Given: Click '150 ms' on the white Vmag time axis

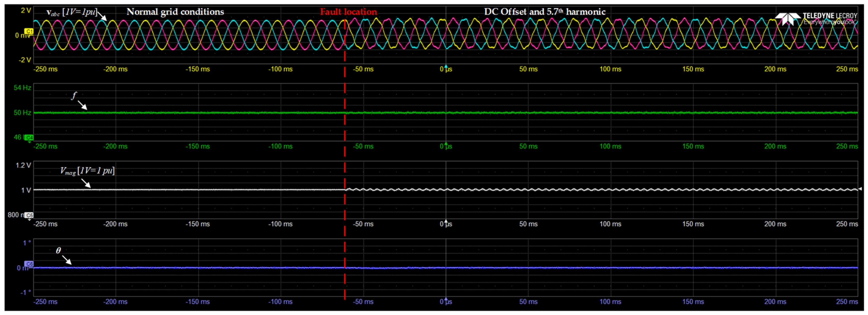Looking at the screenshot, I should tap(693, 224).
